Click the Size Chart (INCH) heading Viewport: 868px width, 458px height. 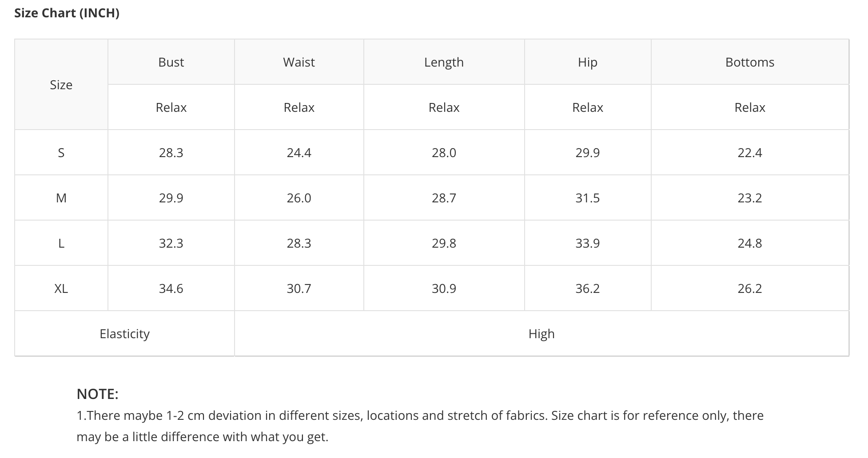click(67, 13)
